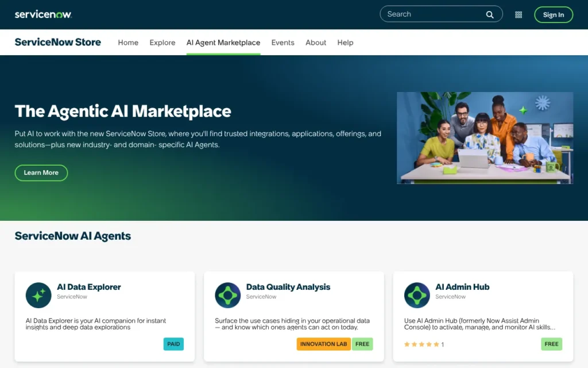588x368 pixels.
Task: Click the ServiceNow logo in the header
Action: (43, 14)
